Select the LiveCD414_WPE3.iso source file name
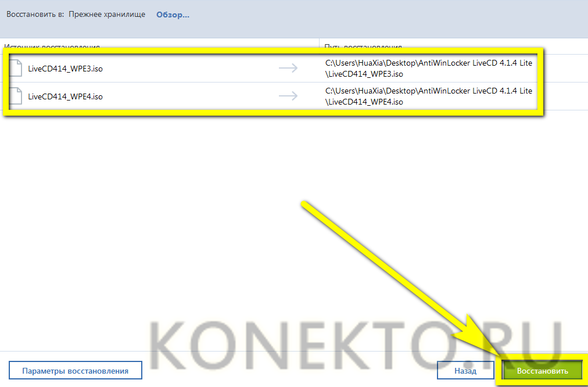588x387 pixels. click(x=66, y=69)
